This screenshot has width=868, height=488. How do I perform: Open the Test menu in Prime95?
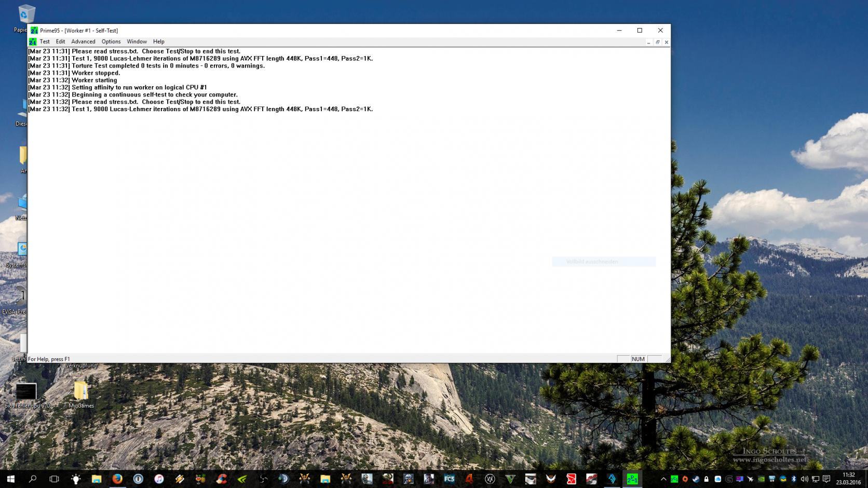pos(45,42)
